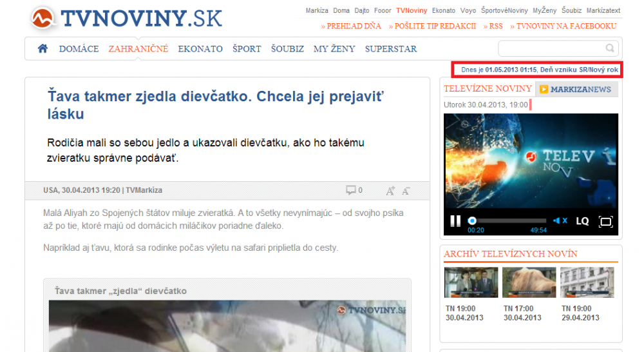Open the Zahraničné section
The height and width of the screenshot is (352, 644).
(x=138, y=49)
